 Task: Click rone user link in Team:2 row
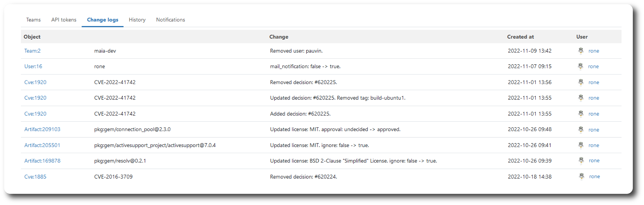pyautogui.click(x=594, y=51)
